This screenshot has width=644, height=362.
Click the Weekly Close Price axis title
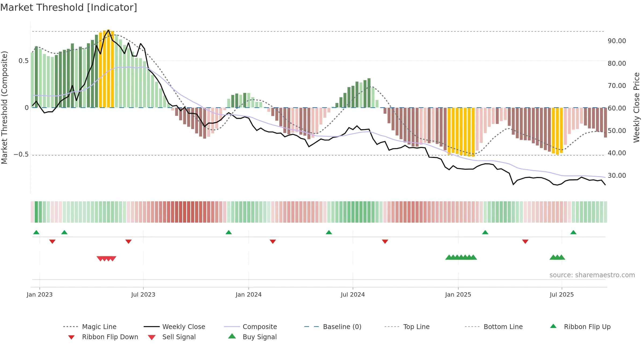(636, 108)
